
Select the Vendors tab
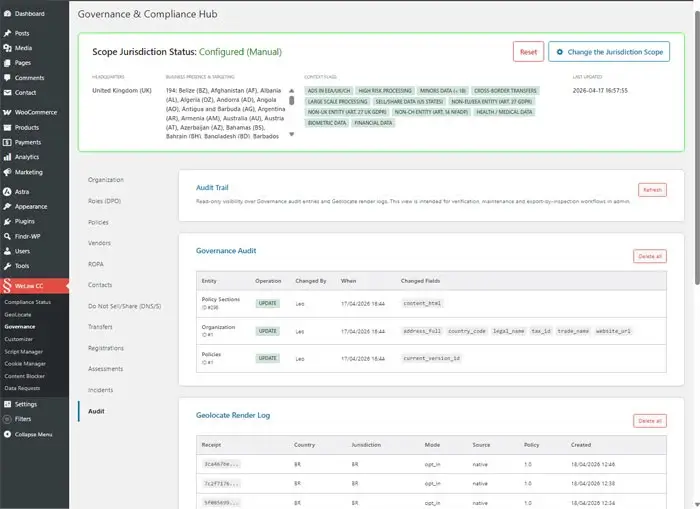pyautogui.click(x=99, y=243)
